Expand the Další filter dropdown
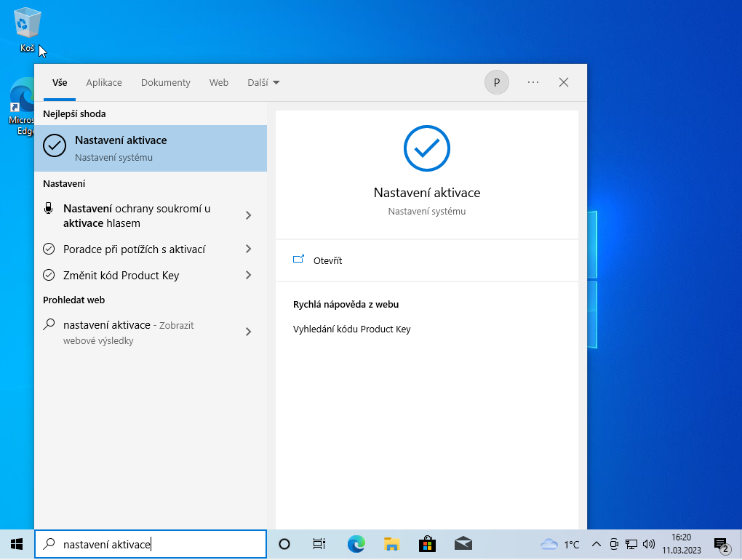742x560 pixels. click(x=263, y=82)
